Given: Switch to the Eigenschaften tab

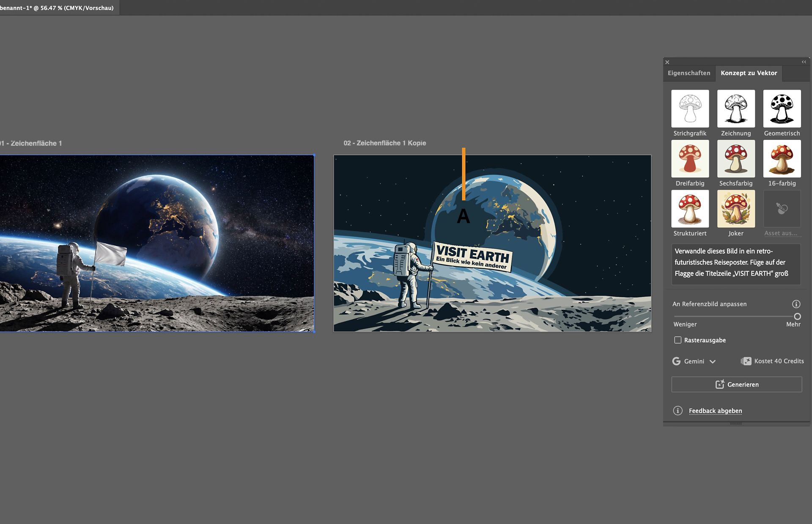Looking at the screenshot, I should [689, 73].
